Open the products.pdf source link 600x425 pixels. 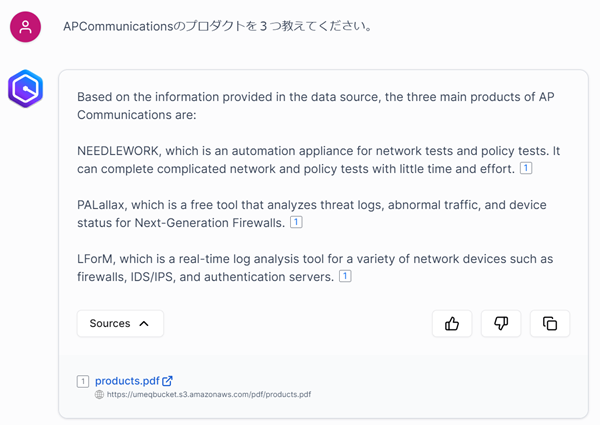(x=127, y=381)
